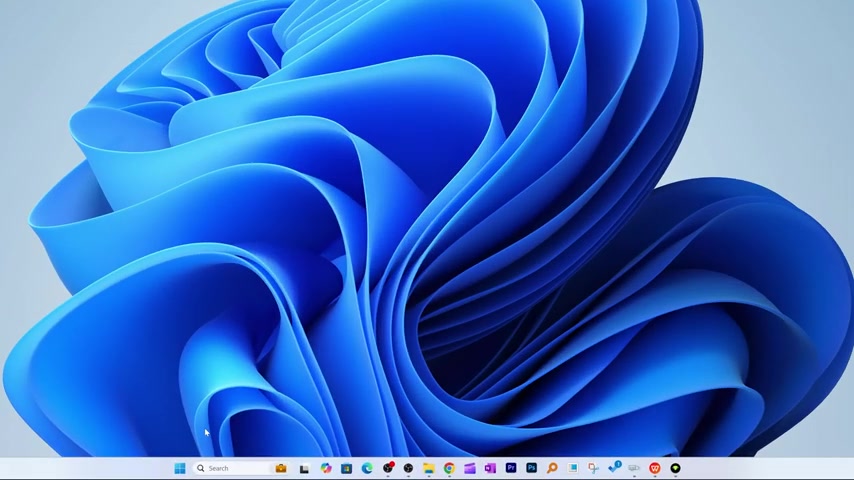This screenshot has width=854, height=480.
Task: Open File Explorer from the taskbar
Action: [429, 468]
